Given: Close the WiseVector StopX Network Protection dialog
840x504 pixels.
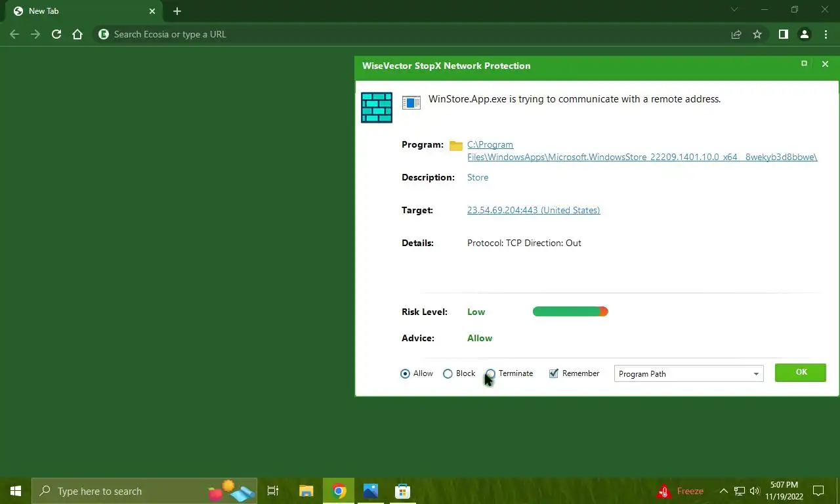Looking at the screenshot, I should point(825,64).
